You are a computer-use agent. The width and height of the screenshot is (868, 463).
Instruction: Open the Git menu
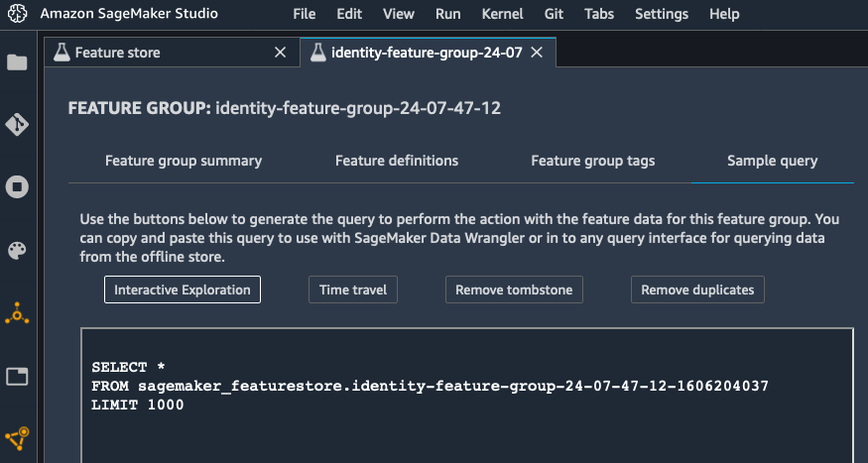point(555,14)
